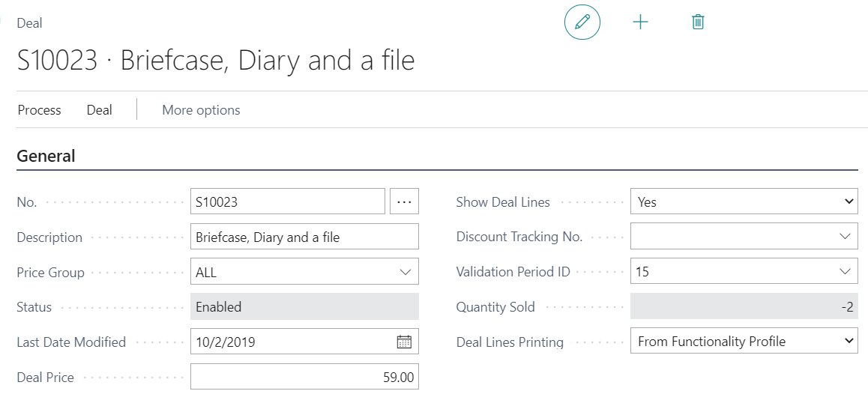This screenshot has width=868, height=400.
Task: Open the Deal menu
Action: pyautogui.click(x=99, y=110)
